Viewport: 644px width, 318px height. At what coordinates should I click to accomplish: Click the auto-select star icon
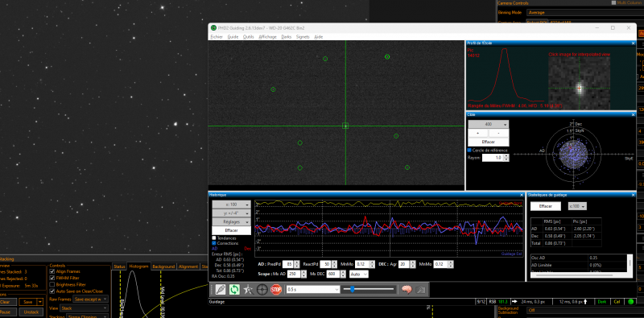(248, 290)
